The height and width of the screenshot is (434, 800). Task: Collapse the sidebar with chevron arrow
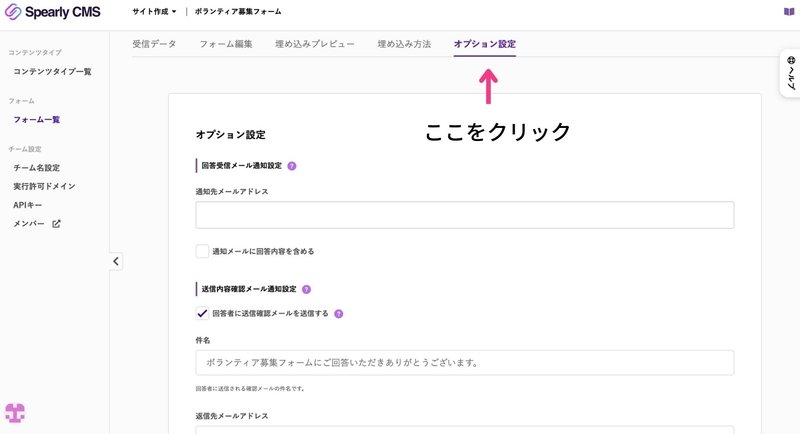point(116,261)
